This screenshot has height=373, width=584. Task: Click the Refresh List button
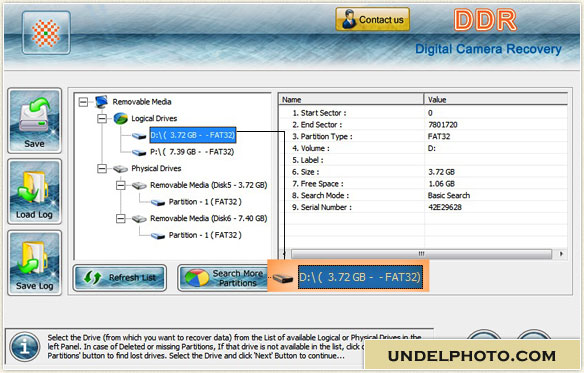tap(120, 278)
